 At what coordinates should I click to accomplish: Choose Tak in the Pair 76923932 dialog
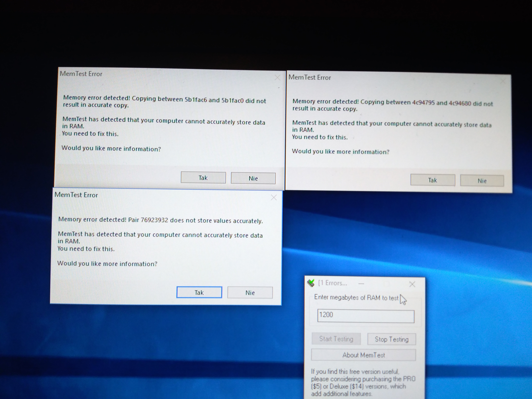click(199, 292)
